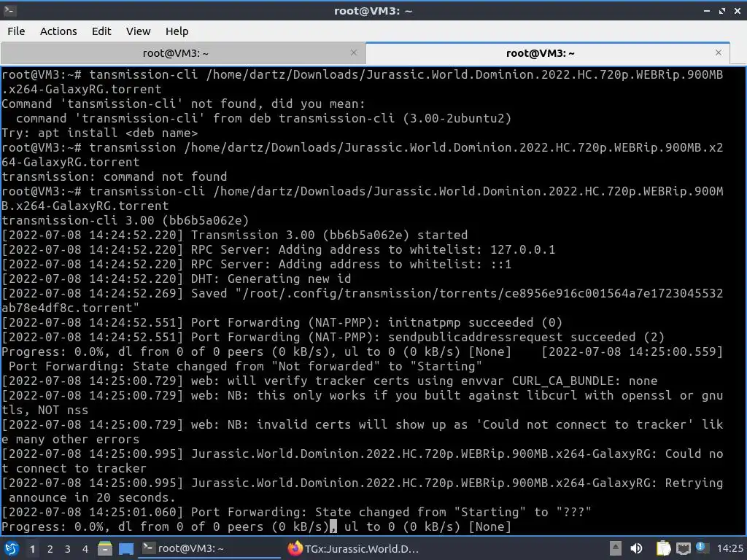Click the update notifier tray icon
Viewport: 747px width, 560px height.
coord(701,548)
